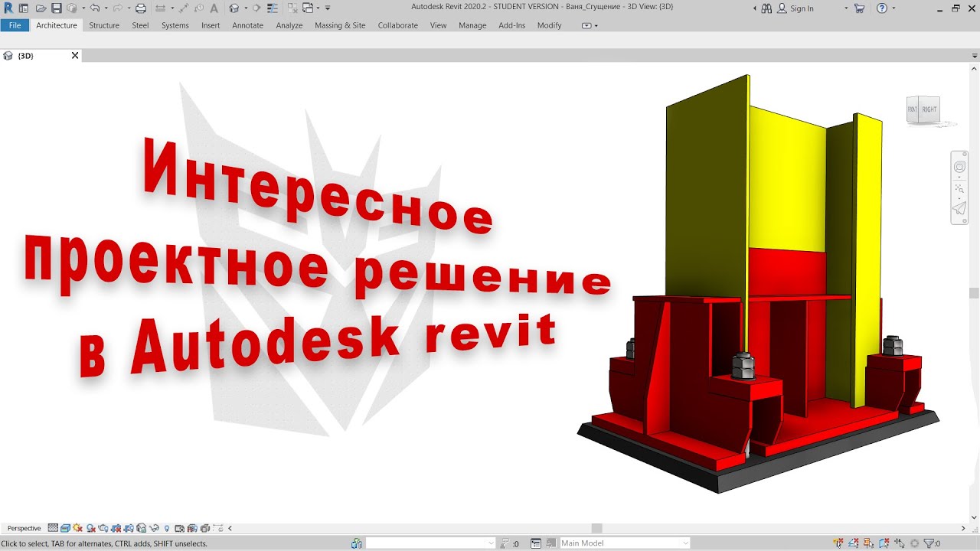Select the Insert ribbon tab
980x551 pixels.
pos(211,25)
